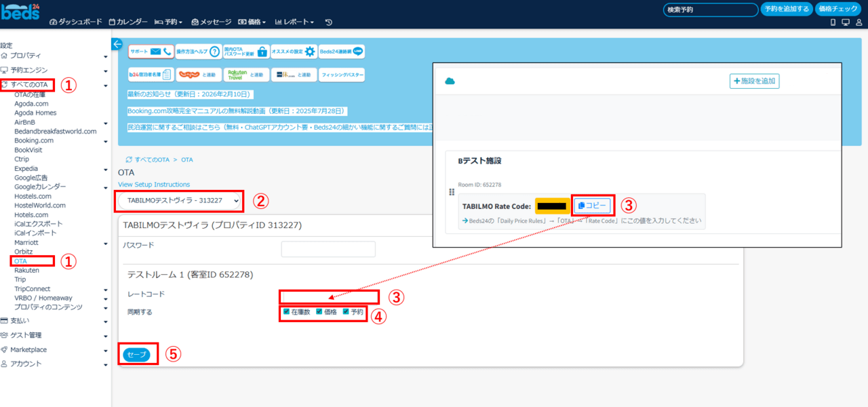Toggle the 価格 sync checkbox

coord(319,312)
